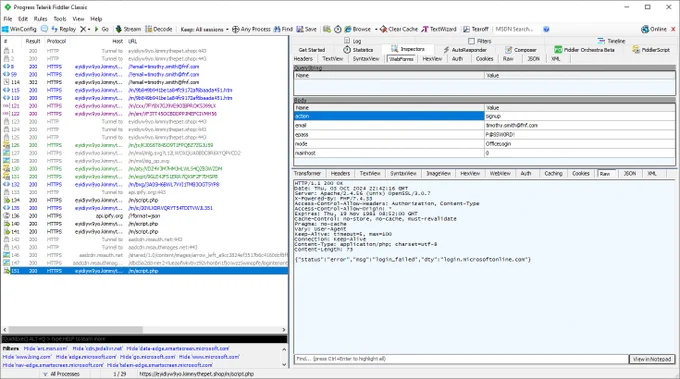Switch to the Composer tab
The image size is (680, 379).
pos(520,50)
